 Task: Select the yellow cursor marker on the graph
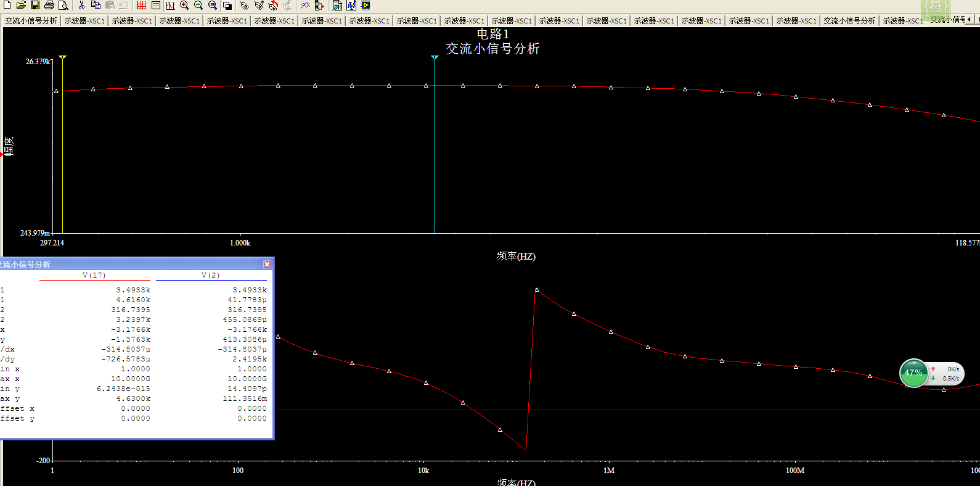point(63,57)
